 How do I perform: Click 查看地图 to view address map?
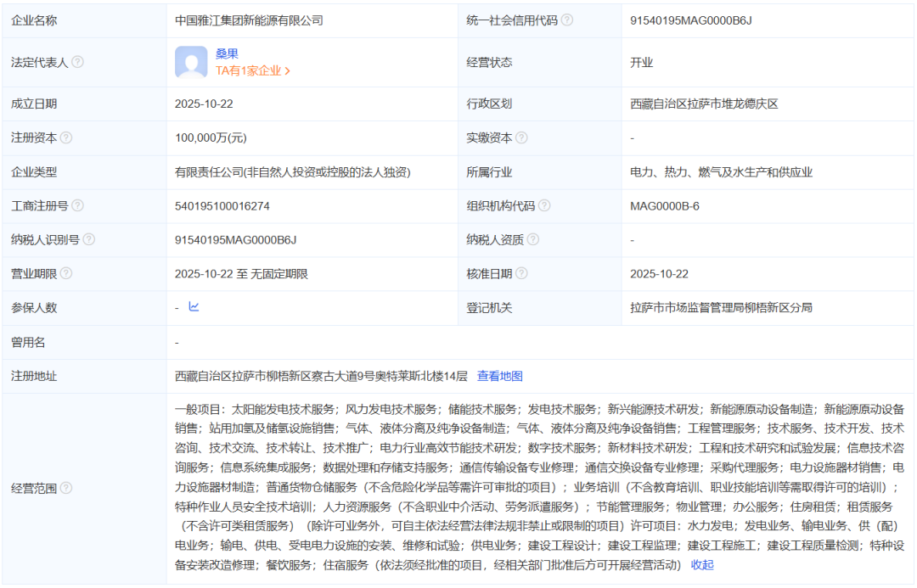pos(499,376)
